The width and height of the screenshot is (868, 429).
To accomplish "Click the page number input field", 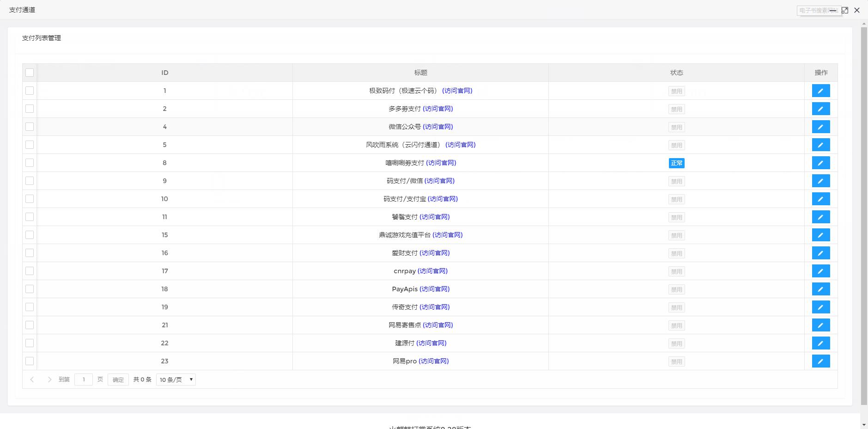I will tap(84, 380).
